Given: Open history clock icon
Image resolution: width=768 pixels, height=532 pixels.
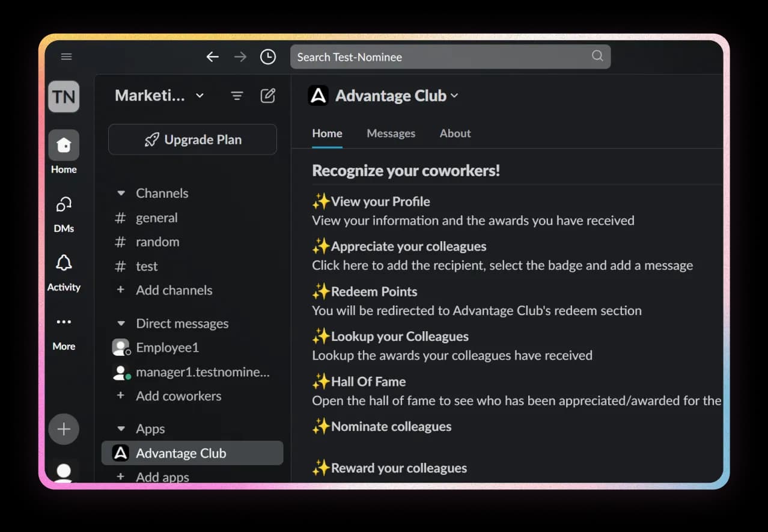Looking at the screenshot, I should coord(268,57).
